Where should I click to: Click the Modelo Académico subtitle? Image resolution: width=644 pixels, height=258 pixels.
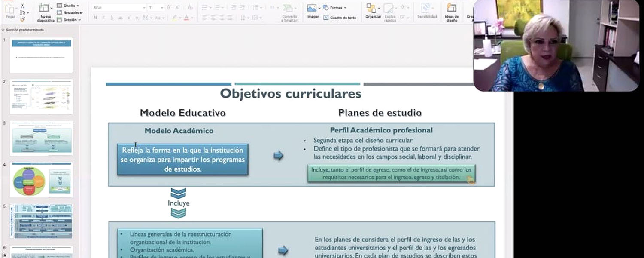pos(179,131)
